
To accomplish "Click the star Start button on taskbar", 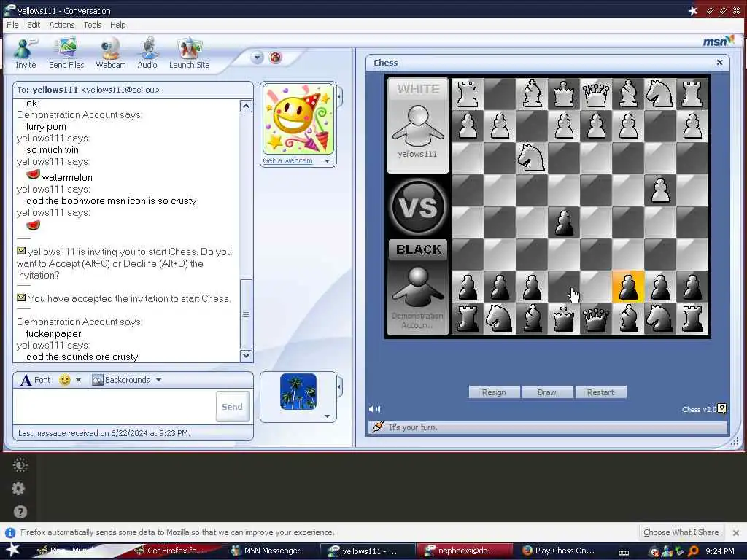I will 12,550.
